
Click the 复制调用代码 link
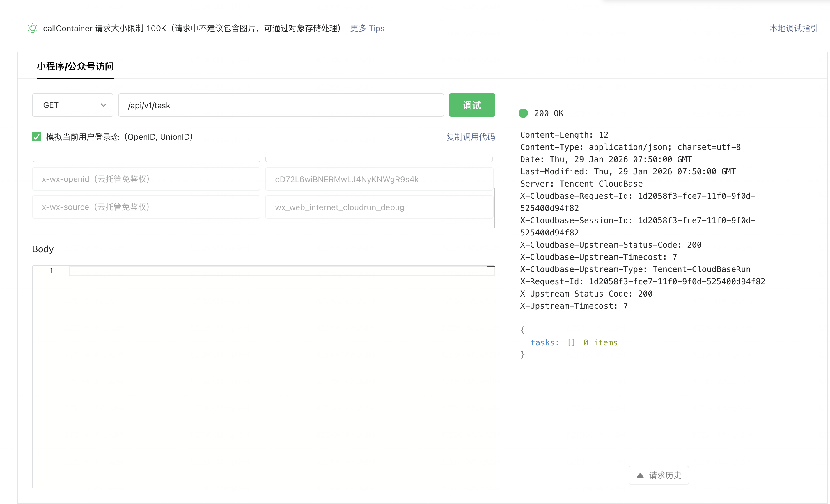click(x=470, y=137)
